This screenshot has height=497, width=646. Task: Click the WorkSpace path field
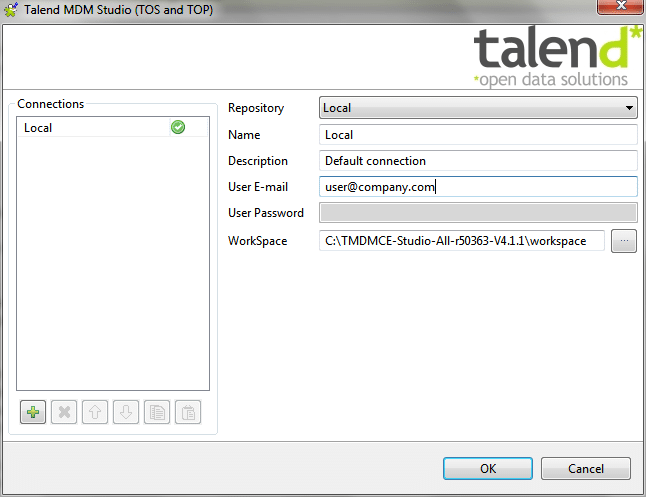coord(461,241)
